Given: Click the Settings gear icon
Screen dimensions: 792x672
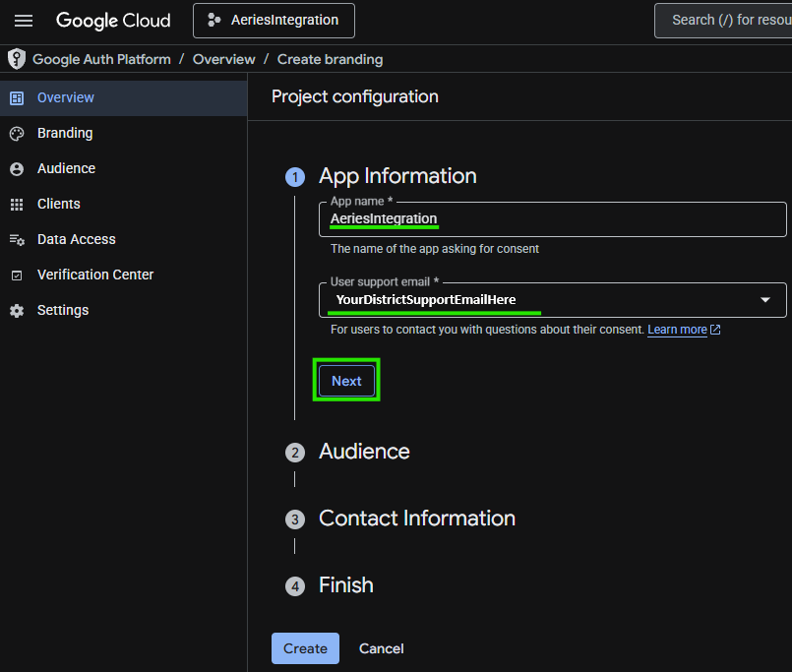Looking at the screenshot, I should [x=17, y=311].
